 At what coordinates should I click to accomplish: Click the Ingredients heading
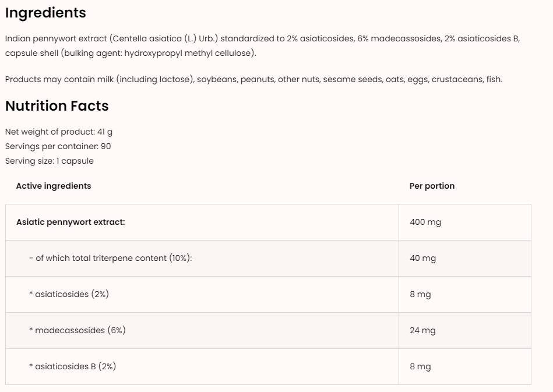pyautogui.click(x=45, y=13)
